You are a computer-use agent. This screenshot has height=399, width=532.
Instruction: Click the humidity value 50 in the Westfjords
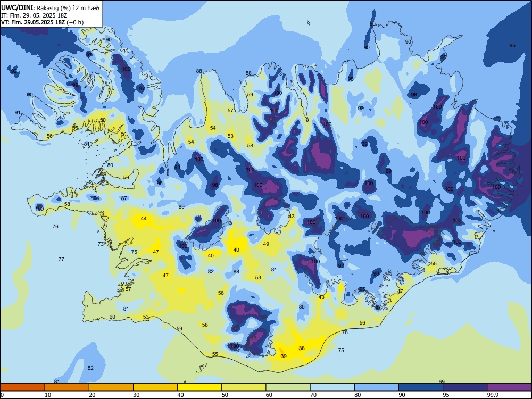(x=103, y=120)
